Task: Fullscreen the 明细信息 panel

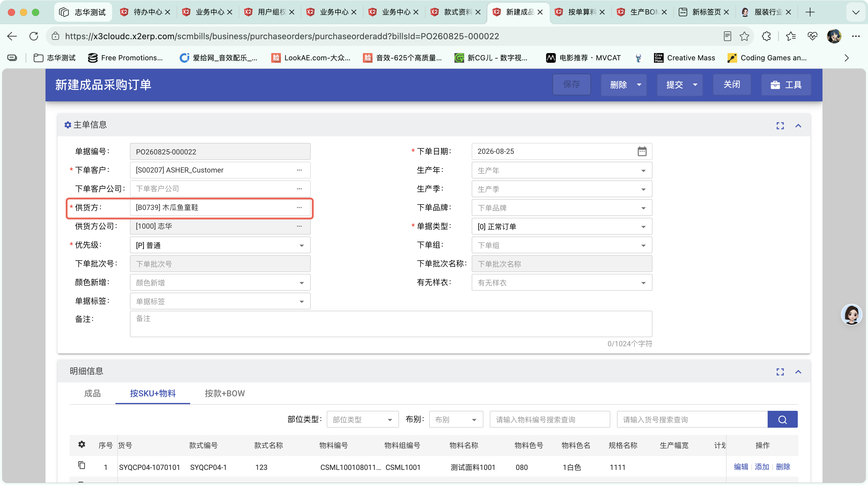Action: pyautogui.click(x=780, y=372)
